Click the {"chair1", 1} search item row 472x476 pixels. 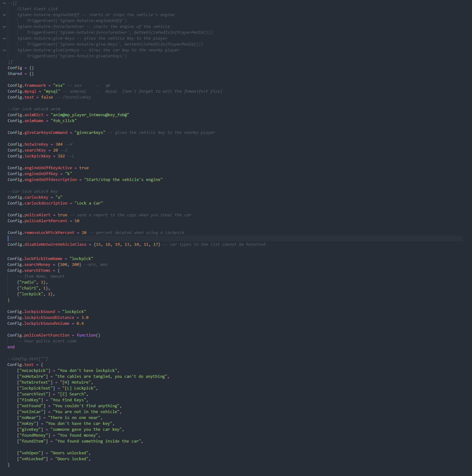coord(33,288)
